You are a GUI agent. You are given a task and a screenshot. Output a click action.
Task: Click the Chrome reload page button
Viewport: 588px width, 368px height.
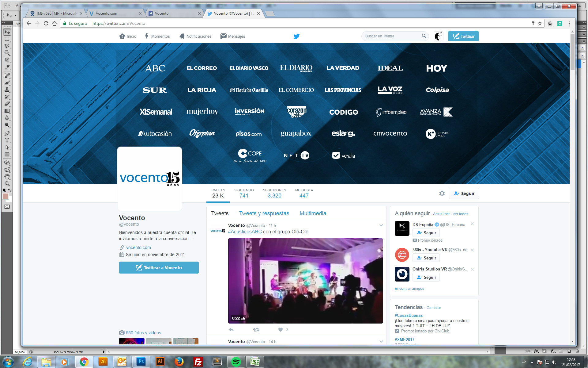[x=46, y=23]
